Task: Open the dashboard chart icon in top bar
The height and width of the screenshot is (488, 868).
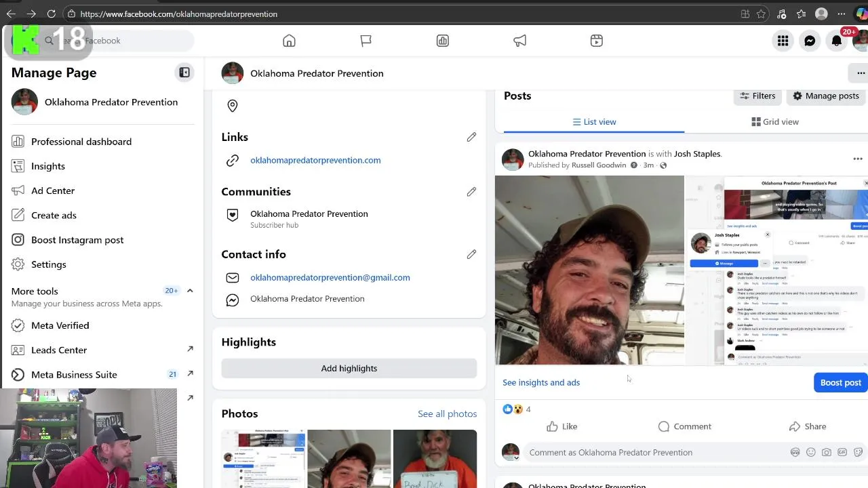Action: pyautogui.click(x=443, y=41)
